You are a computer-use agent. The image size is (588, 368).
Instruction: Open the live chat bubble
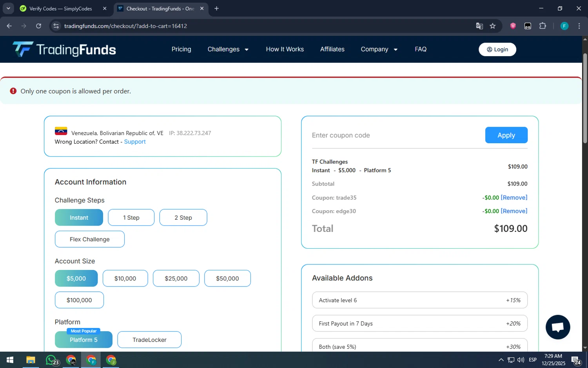tap(558, 327)
